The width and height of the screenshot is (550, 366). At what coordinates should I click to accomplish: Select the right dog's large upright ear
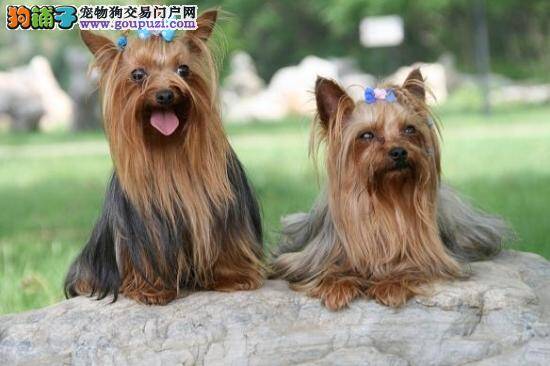333,100
